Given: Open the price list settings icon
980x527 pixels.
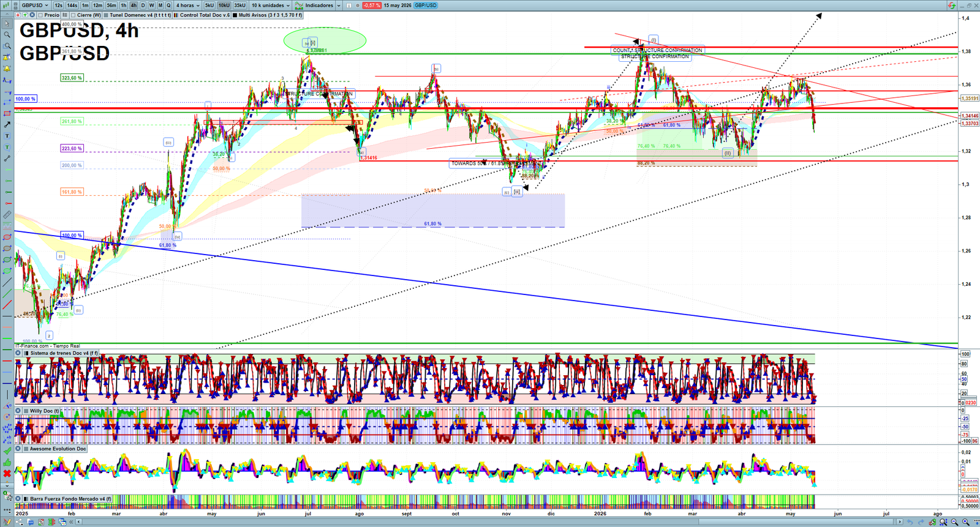Looking at the screenshot, I should click(x=65, y=15).
